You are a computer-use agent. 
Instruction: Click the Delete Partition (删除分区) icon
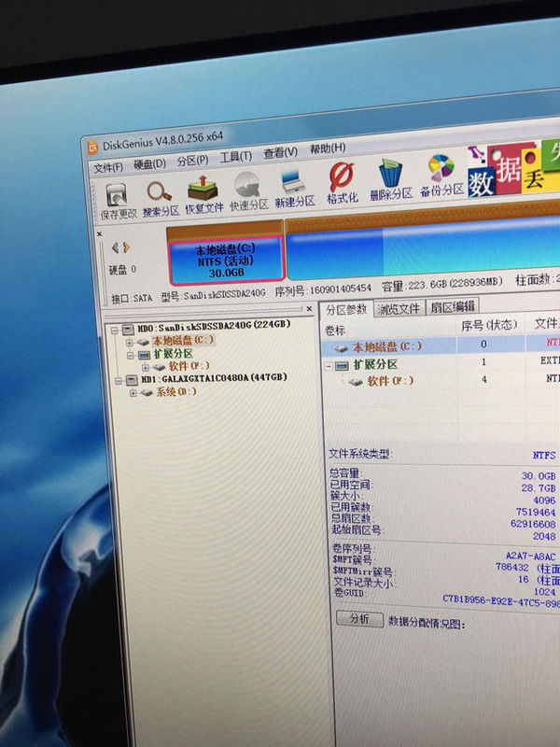point(391,179)
